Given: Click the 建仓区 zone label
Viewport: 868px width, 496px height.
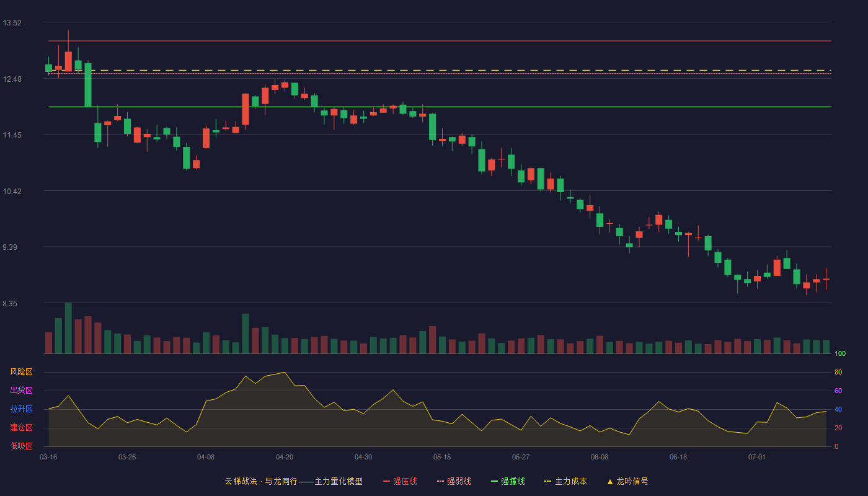Looking at the screenshot, I should coord(21,428).
